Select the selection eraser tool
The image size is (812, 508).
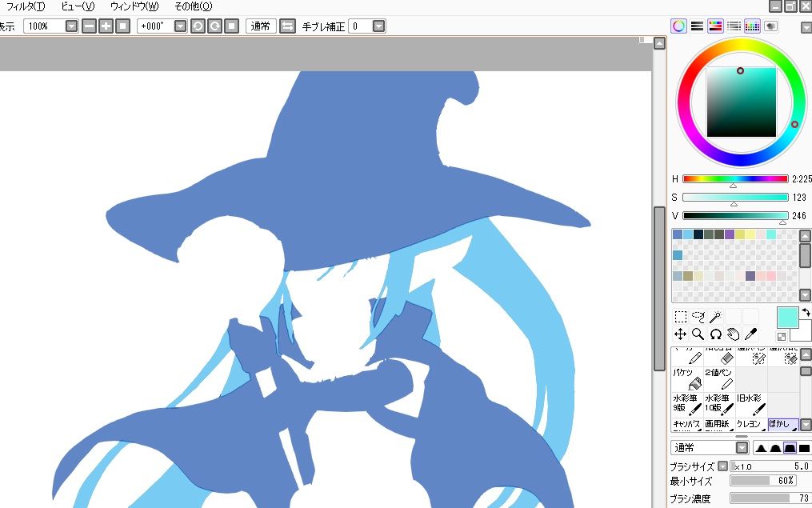click(783, 356)
